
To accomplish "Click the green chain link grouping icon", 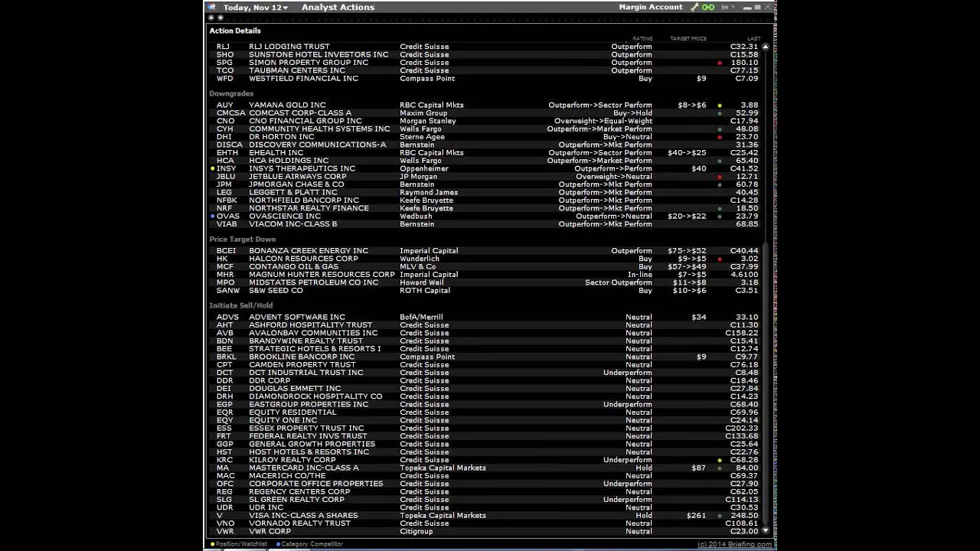I will 708,8.
